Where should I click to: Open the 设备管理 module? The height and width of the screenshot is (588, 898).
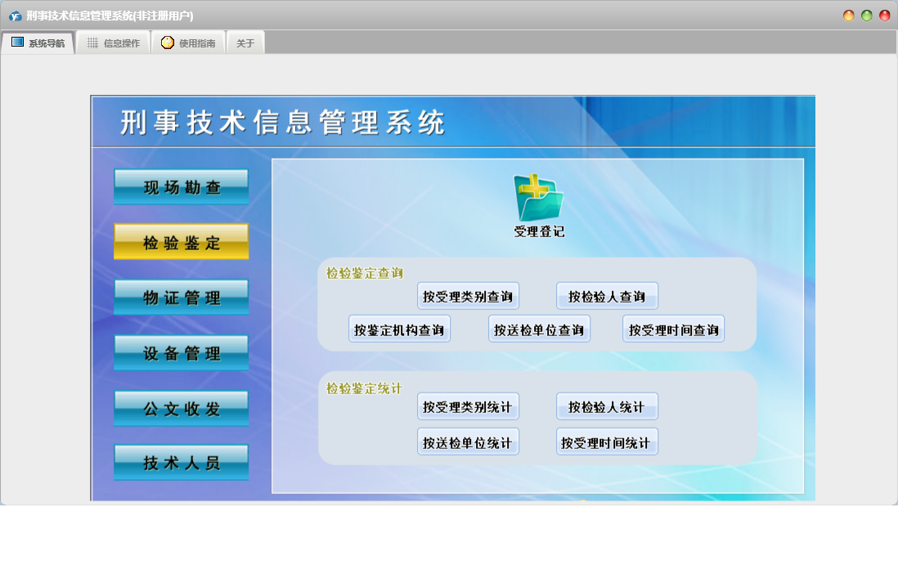(x=182, y=353)
